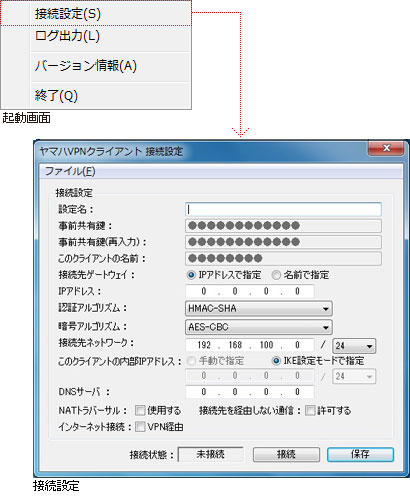
Task: Click the 接続先ゲートウェイ label
Action: (x=96, y=275)
